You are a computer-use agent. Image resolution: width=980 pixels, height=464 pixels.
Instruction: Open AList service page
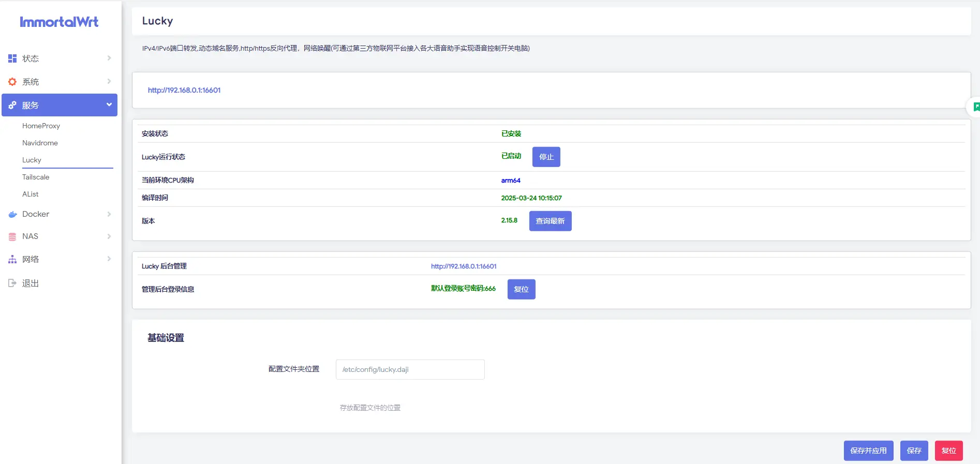tap(30, 194)
